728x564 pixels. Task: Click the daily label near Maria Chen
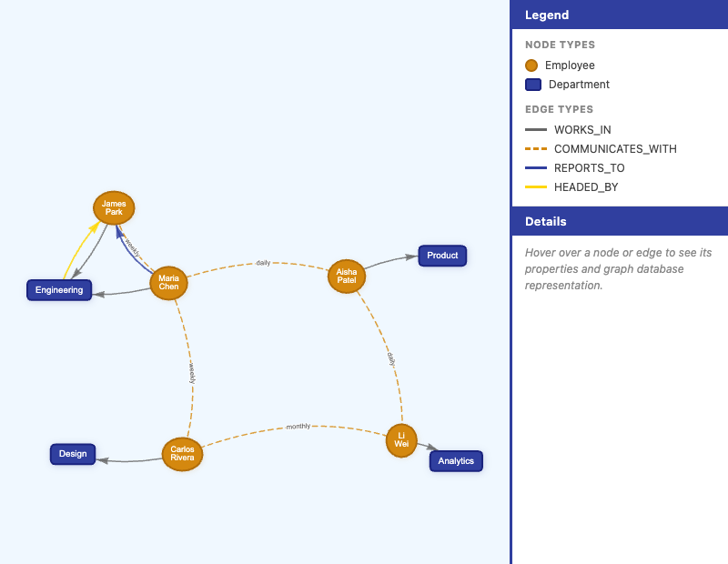tap(263, 263)
